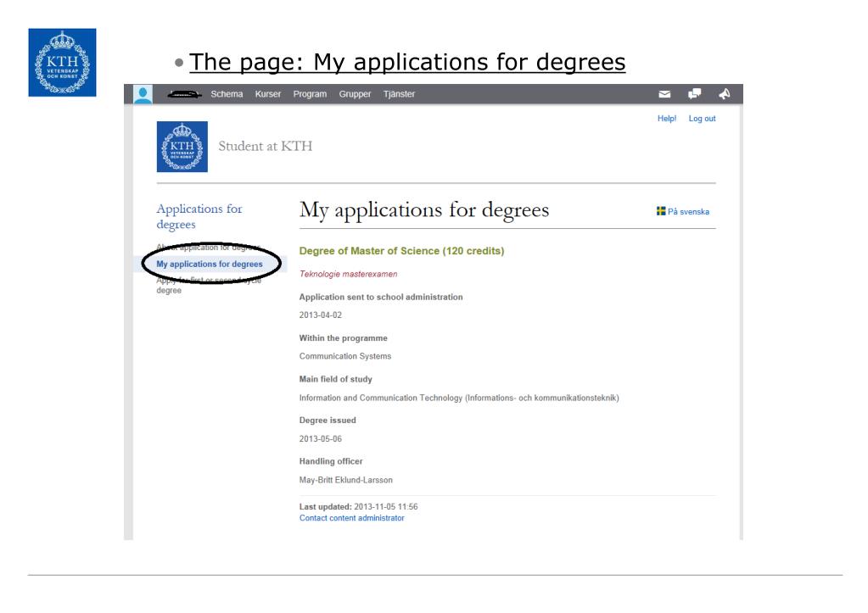Image resolution: width=868 pixels, height=613 pixels.
Task: Click the Log out link
Action: tap(702, 119)
